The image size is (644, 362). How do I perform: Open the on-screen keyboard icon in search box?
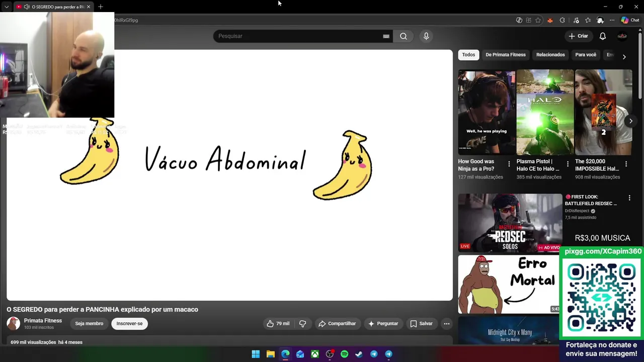pyautogui.click(x=386, y=36)
